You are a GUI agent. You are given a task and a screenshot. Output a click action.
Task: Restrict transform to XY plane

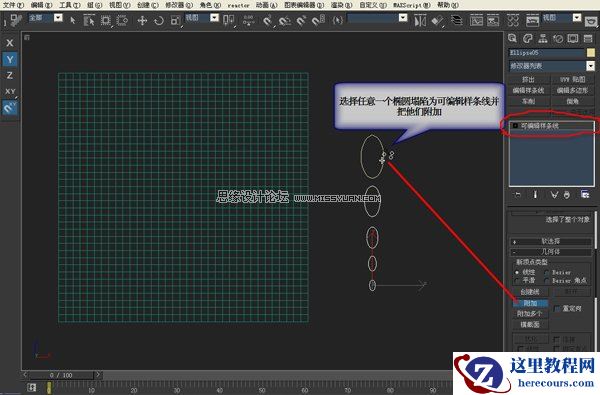pyautogui.click(x=10, y=91)
